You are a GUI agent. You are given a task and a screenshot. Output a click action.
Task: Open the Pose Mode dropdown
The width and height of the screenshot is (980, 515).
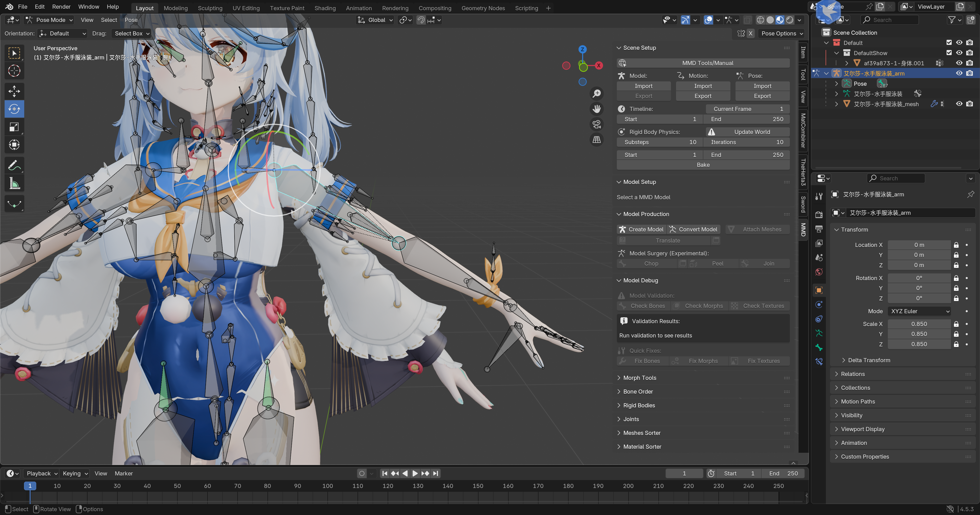(x=50, y=20)
